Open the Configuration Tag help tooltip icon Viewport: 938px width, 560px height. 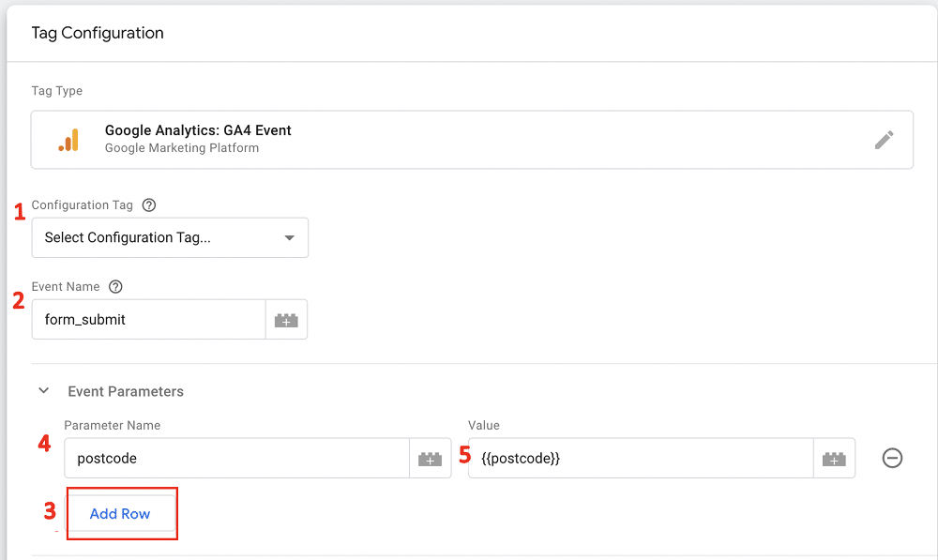point(148,204)
